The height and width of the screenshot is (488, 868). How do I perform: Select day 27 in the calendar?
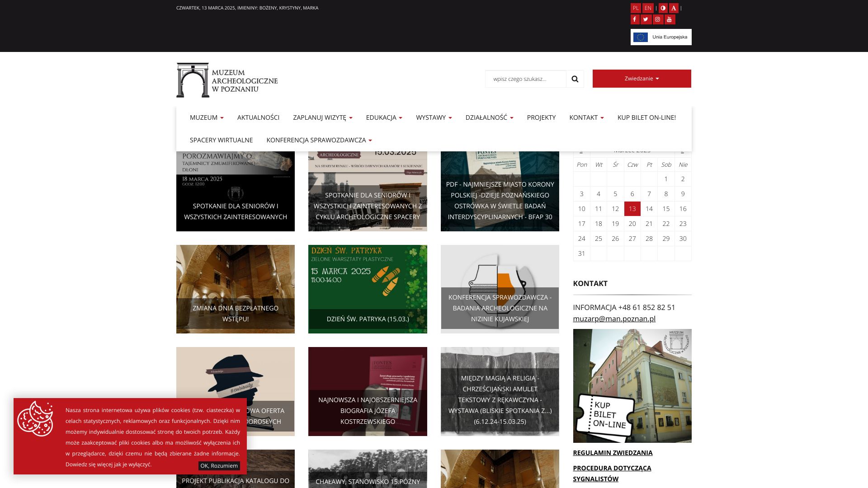click(x=632, y=239)
